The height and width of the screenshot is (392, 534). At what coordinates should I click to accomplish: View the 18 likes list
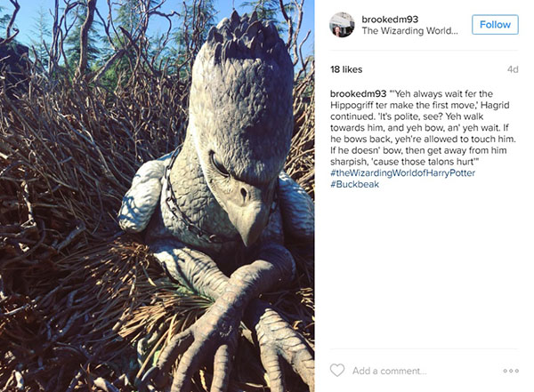pos(346,69)
